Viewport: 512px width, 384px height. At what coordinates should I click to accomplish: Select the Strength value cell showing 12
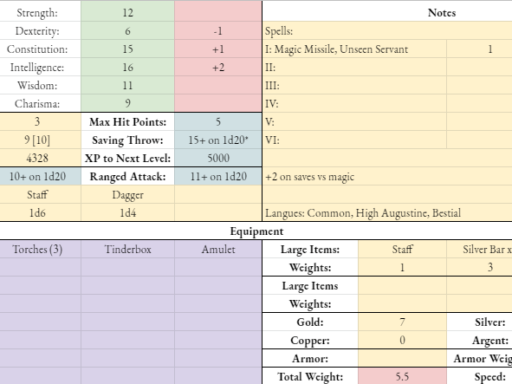pos(127,13)
